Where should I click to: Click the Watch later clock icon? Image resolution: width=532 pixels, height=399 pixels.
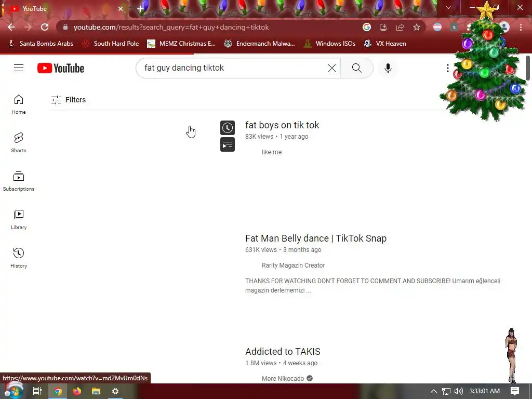[228, 128]
